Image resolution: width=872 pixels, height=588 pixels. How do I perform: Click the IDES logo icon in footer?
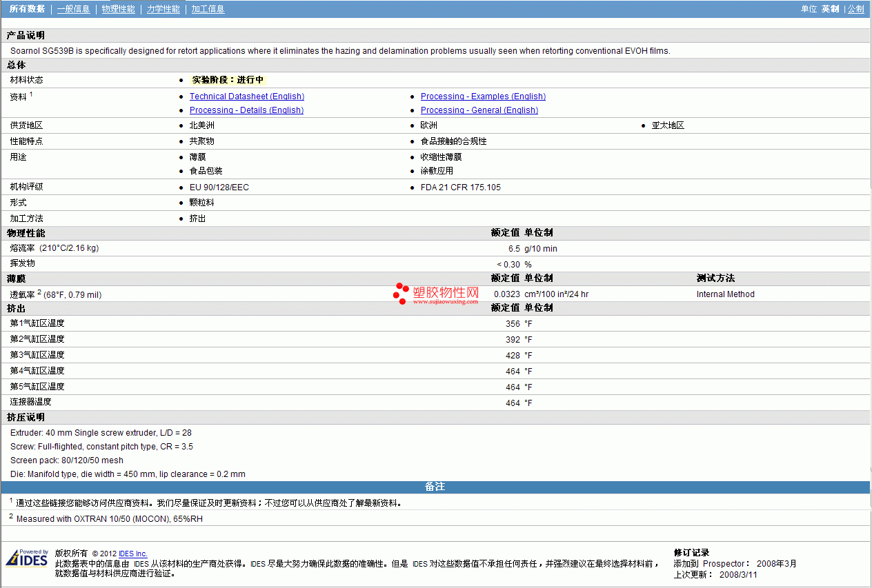coord(27,558)
